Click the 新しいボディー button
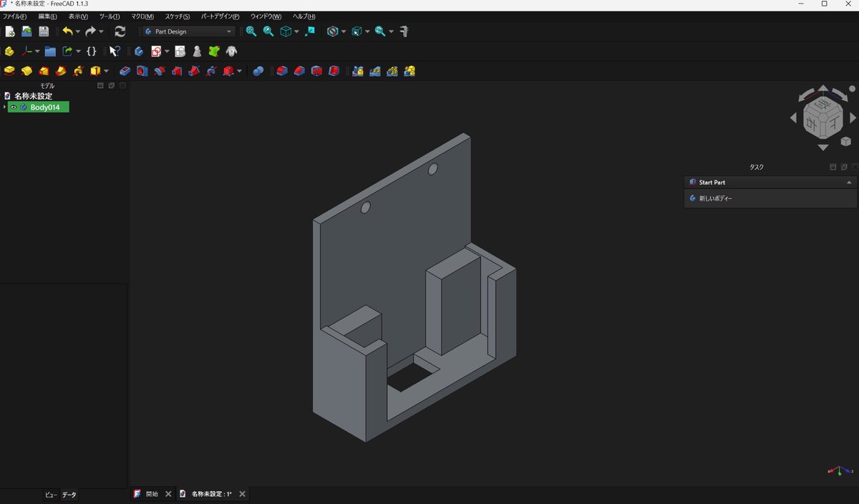859x504 pixels. click(x=715, y=198)
